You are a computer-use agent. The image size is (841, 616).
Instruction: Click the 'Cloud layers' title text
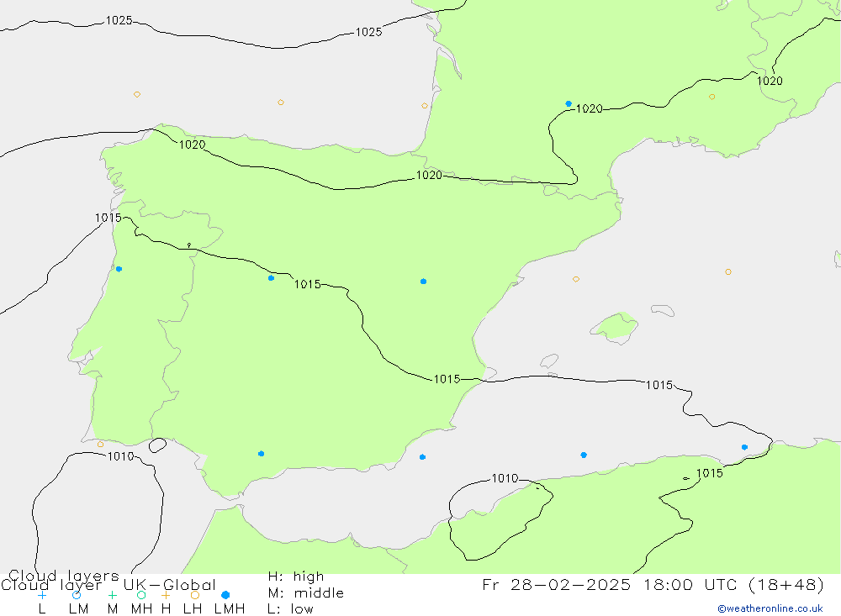[64, 576]
